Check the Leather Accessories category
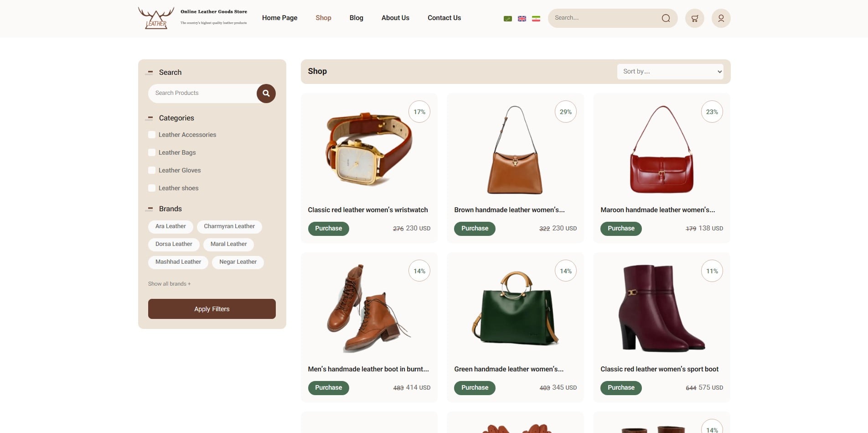This screenshot has height=433, width=868. [152, 135]
